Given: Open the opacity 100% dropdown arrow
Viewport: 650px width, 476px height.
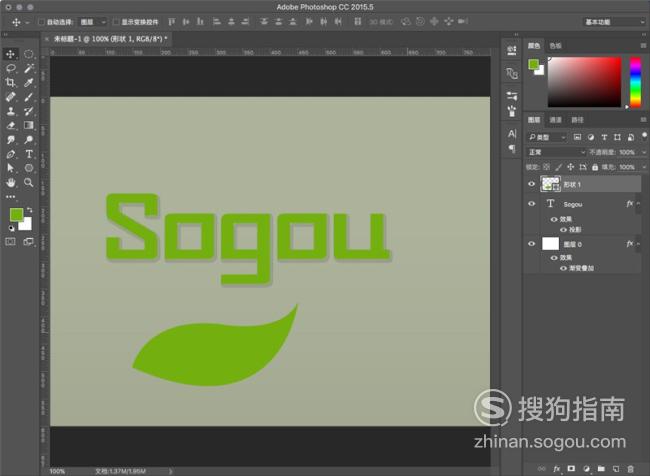Looking at the screenshot, I should 644,153.
